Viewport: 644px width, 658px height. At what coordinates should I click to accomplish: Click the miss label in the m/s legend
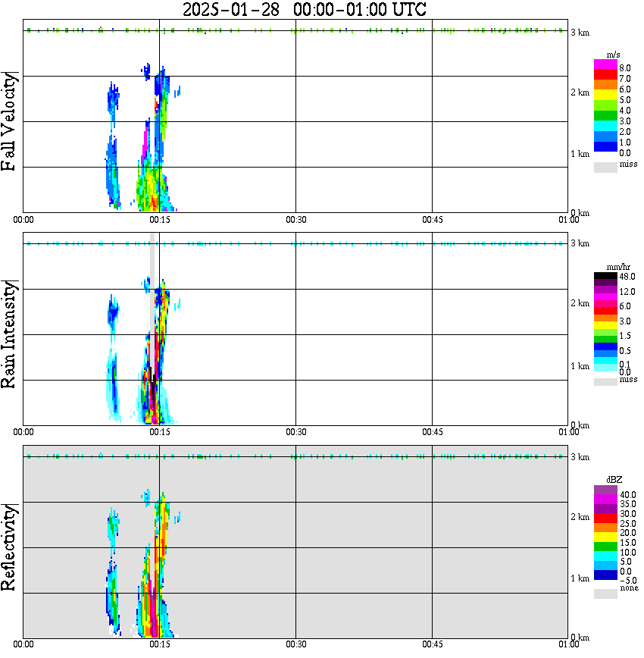(x=628, y=164)
